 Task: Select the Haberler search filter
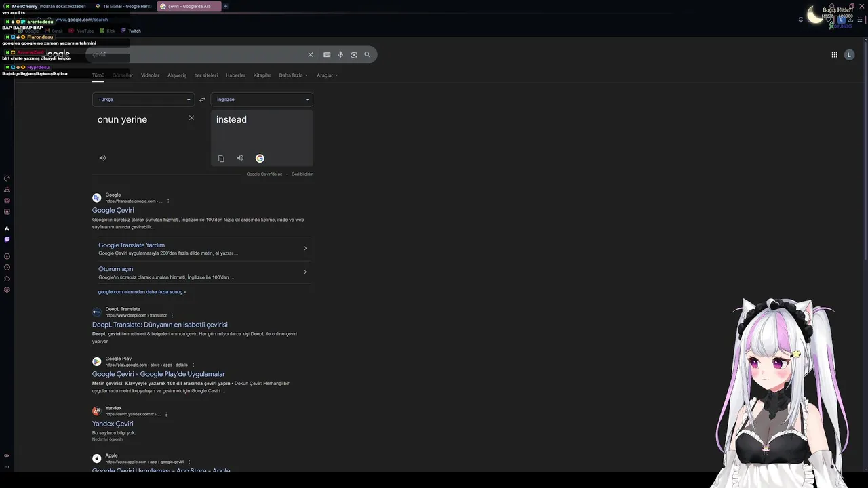click(x=235, y=75)
